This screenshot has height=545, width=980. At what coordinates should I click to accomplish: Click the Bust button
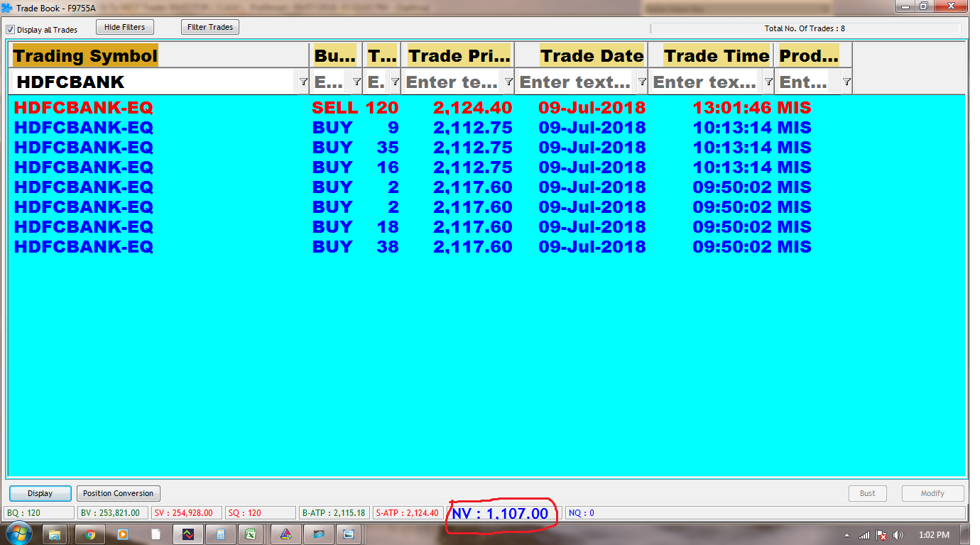point(868,493)
